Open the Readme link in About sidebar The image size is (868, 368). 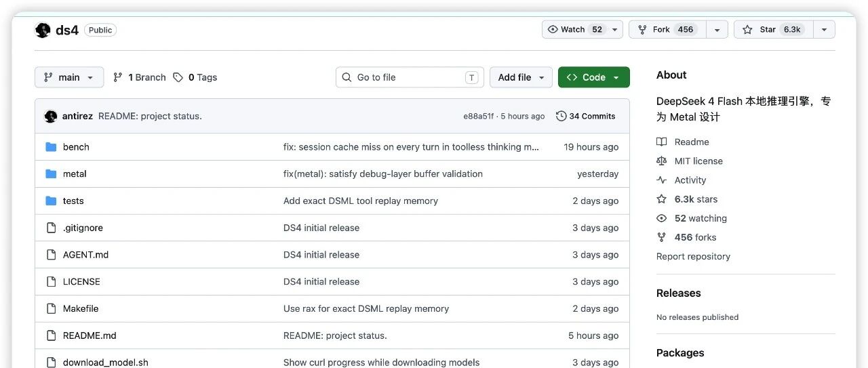[692, 142]
